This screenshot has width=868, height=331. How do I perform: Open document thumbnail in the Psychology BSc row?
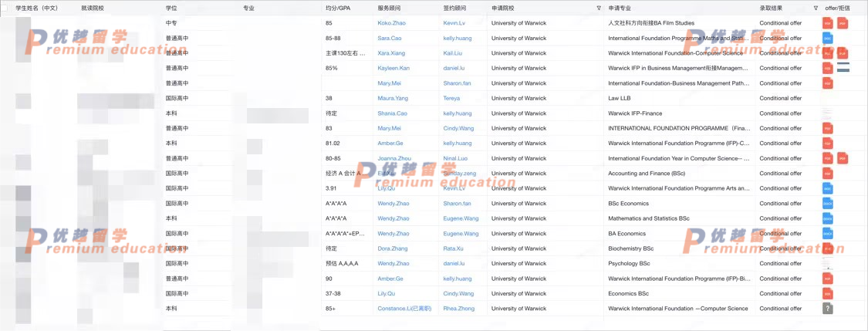(x=827, y=264)
